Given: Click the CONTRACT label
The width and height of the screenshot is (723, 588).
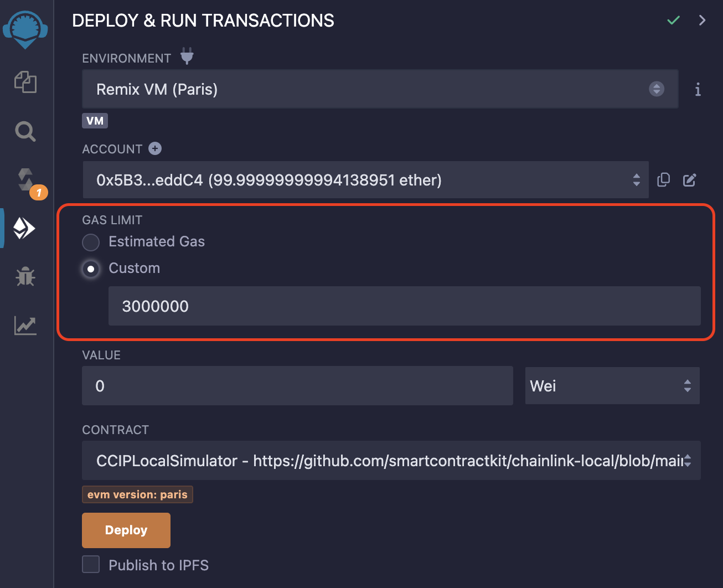Looking at the screenshot, I should (115, 430).
